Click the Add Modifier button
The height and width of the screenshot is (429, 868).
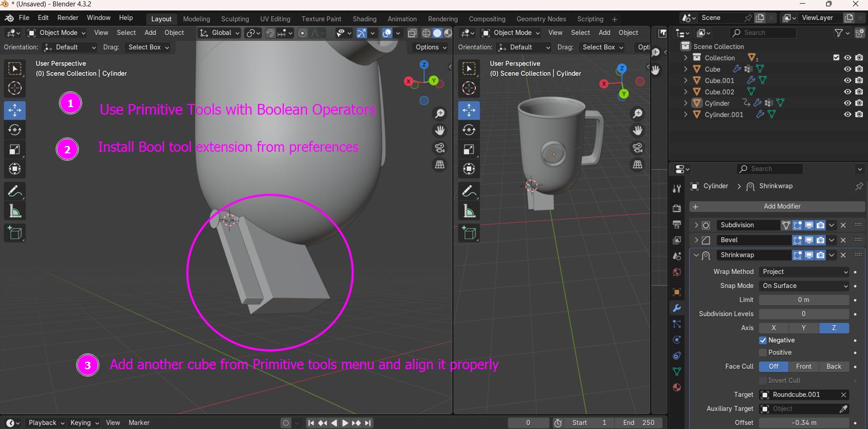click(x=777, y=206)
